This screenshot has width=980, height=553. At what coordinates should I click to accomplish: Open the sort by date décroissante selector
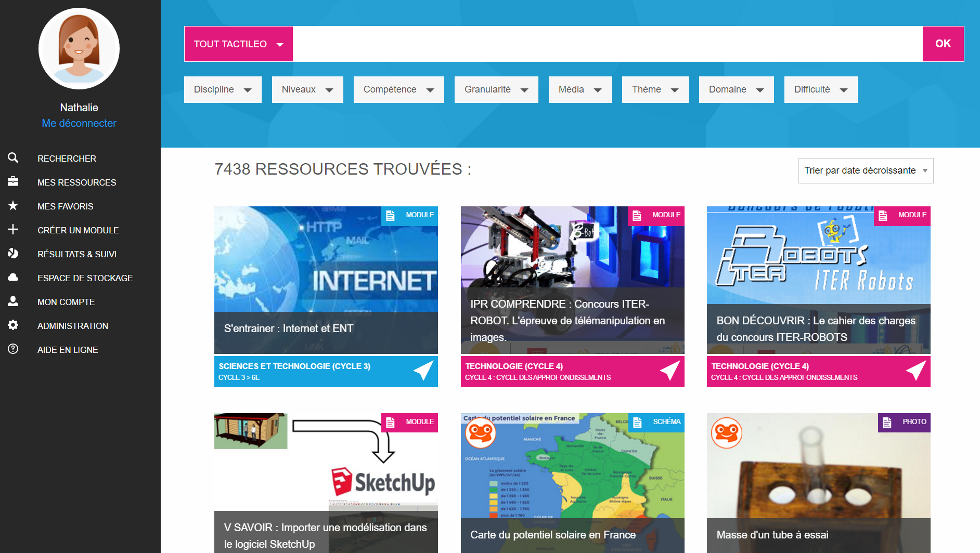(x=865, y=170)
